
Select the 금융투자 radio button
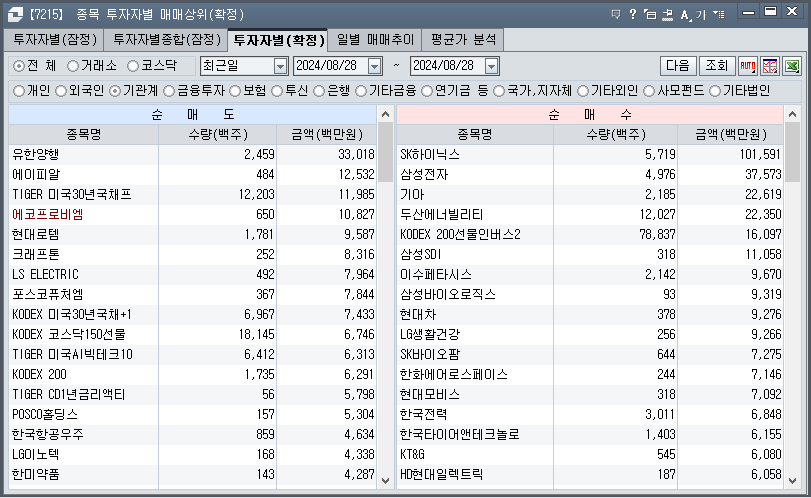[169, 91]
